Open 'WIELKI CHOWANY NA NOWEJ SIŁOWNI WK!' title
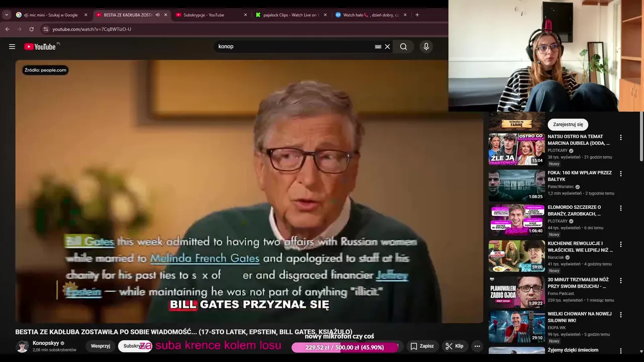The height and width of the screenshot is (362, 644). [x=580, y=317]
